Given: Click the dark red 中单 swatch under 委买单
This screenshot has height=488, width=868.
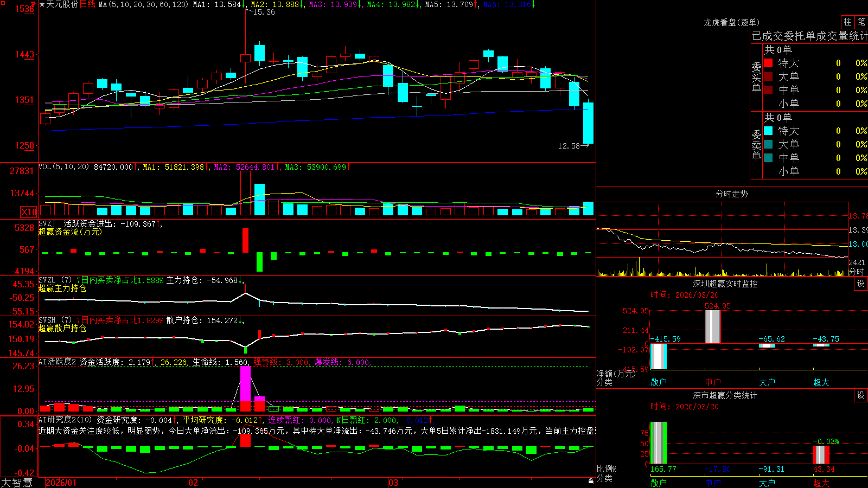Looking at the screenshot, I should pyautogui.click(x=768, y=90).
